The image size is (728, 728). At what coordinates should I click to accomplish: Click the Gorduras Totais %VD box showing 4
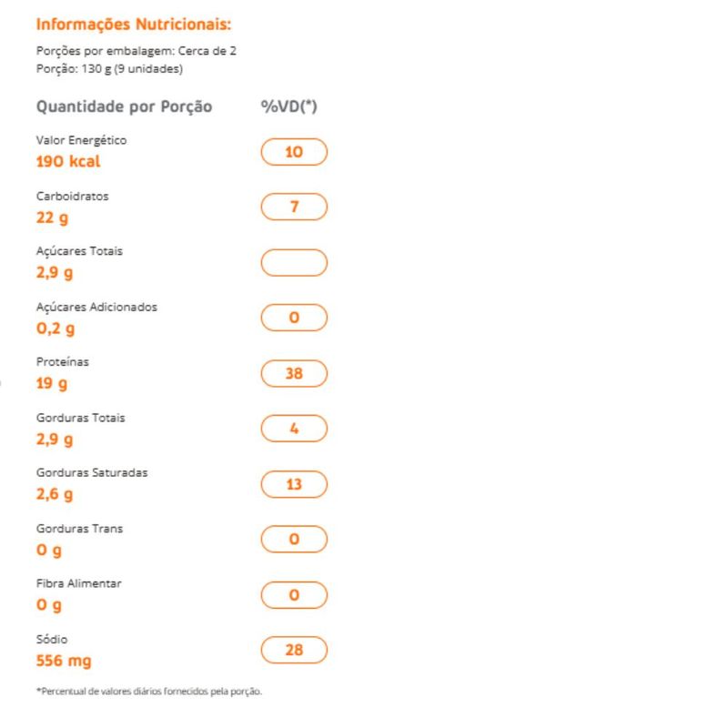pos(294,429)
